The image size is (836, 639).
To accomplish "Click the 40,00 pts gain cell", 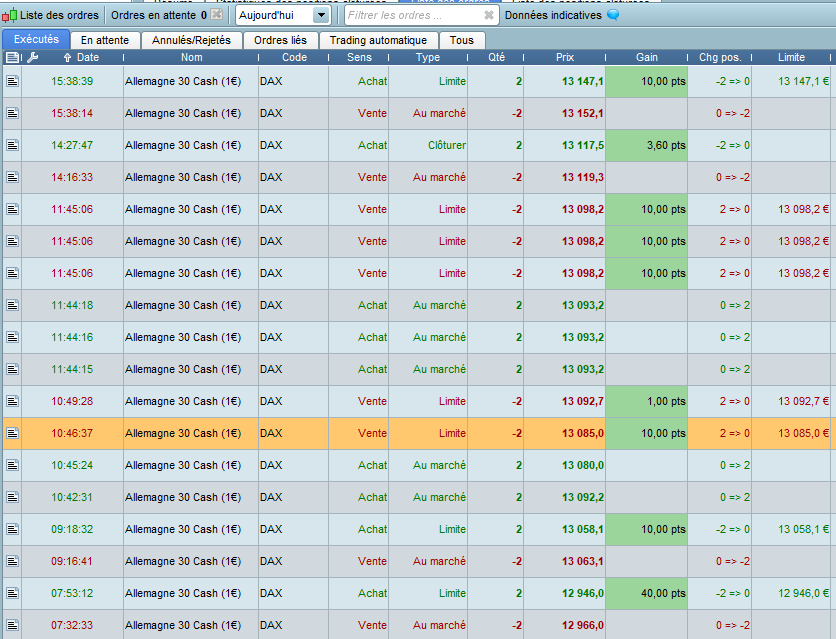I will [x=647, y=593].
